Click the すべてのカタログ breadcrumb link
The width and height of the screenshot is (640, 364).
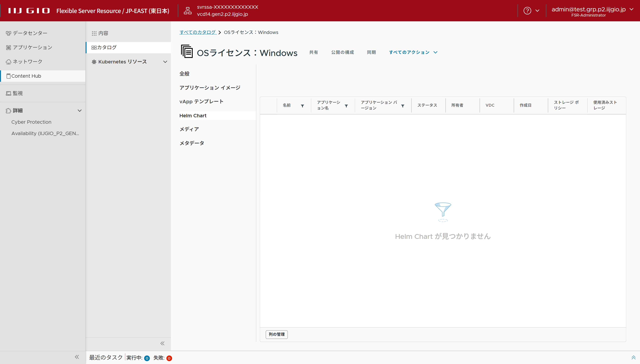pyautogui.click(x=198, y=32)
